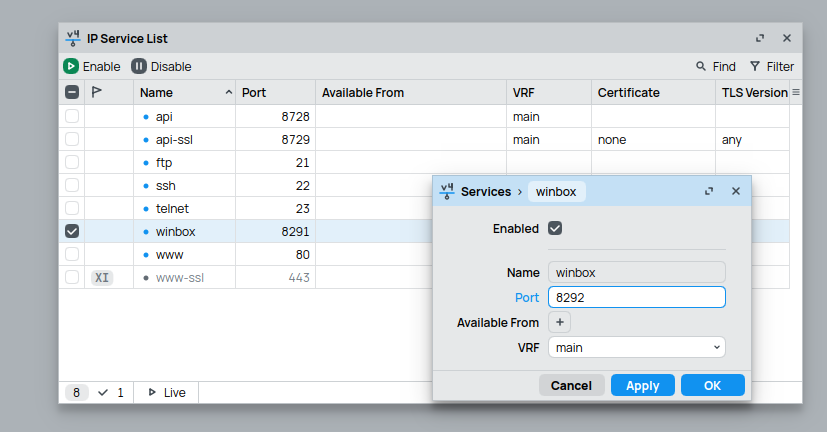Check the ssh row checkbox
This screenshot has height=432, width=827.
pyautogui.click(x=72, y=185)
